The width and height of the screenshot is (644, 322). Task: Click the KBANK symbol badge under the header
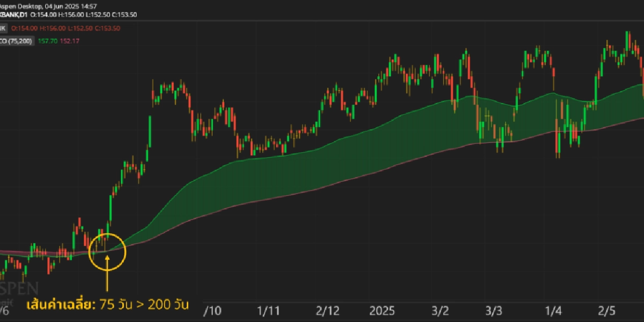click(x=3, y=28)
